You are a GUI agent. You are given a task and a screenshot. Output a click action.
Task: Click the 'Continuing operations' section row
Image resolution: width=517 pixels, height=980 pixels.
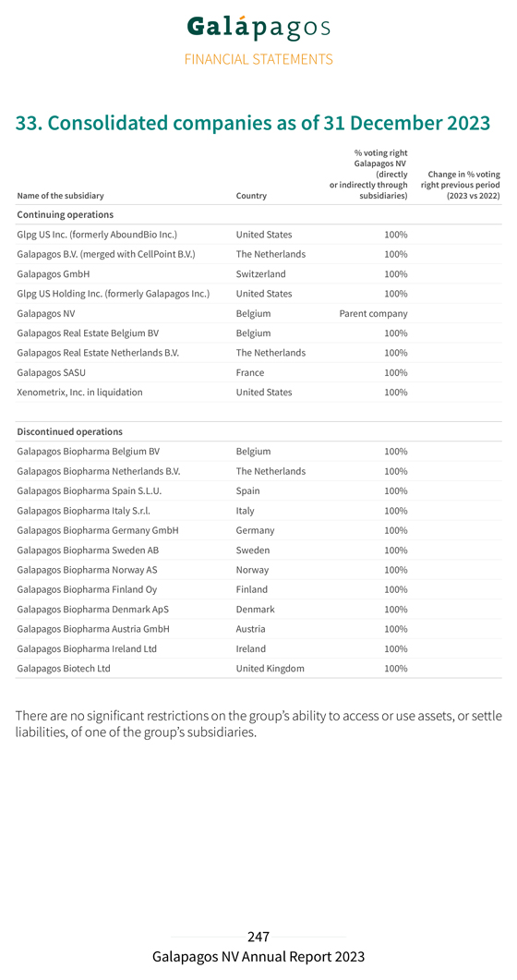tap(258, 214)
